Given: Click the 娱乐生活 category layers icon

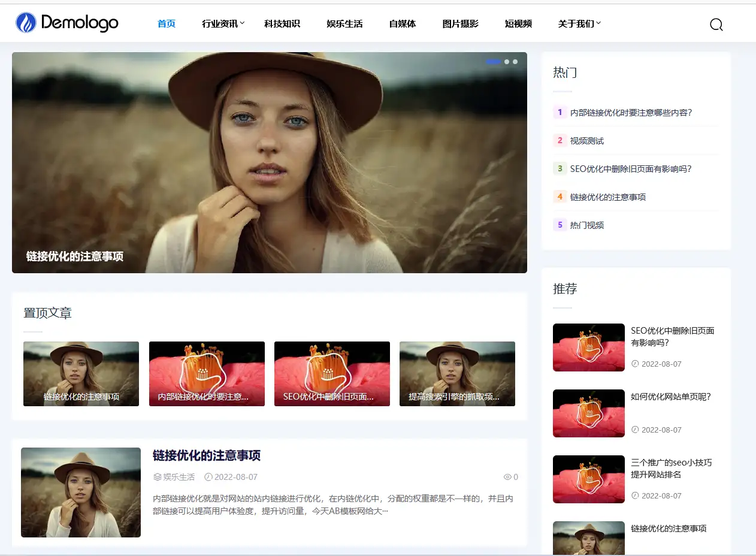Looking at the screenshot, I should pyautogui.click(x=158, y=478).
